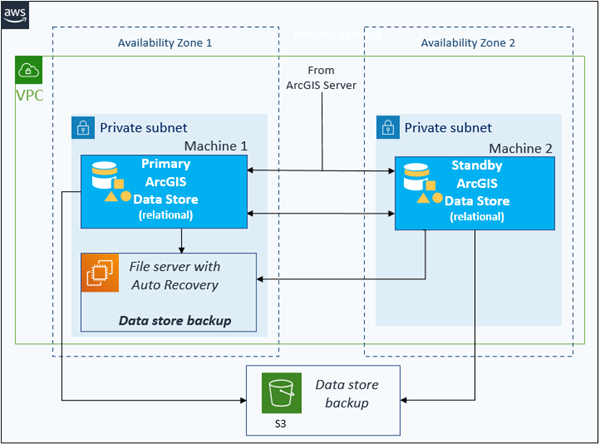Click the Availability Zone 1 label
This screenshot has height=444, width=600.
coord(164,43)
